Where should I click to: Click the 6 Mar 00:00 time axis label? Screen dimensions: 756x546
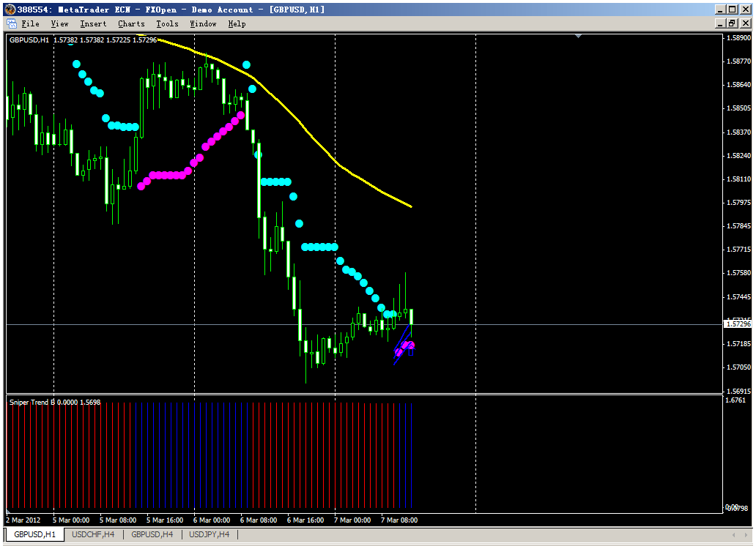[212, 520]
